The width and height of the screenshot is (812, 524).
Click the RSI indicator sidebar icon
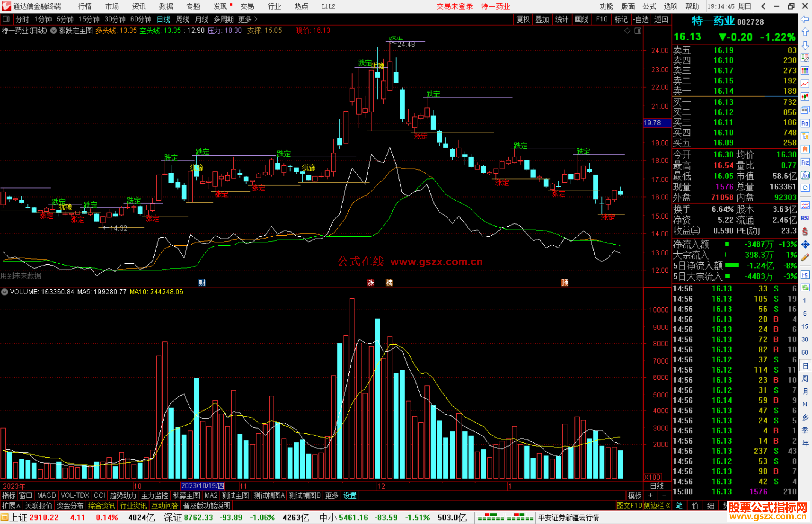805,218
